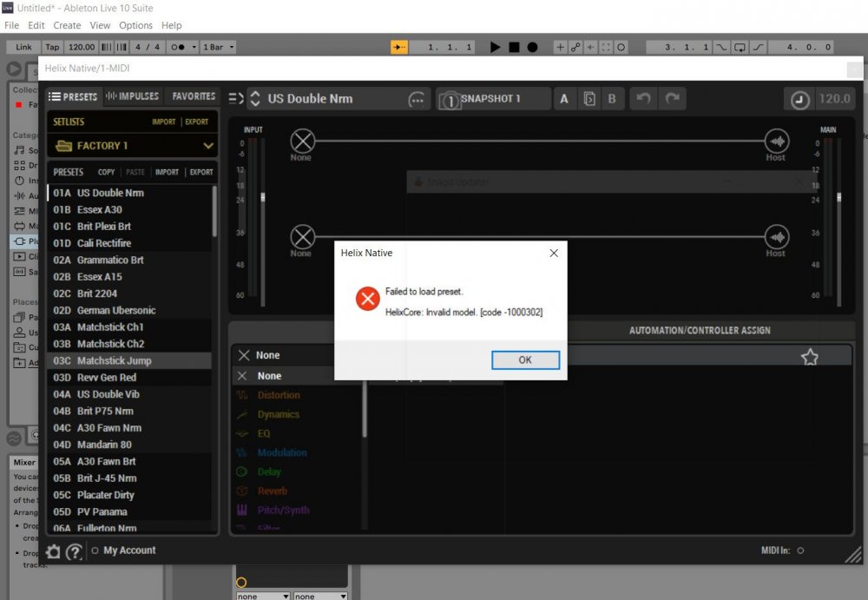The height and width of the screenshot is (600, 868).
Task: Click the Session Record circle icon
Action: pyautogui.click(x=621, y=47)
